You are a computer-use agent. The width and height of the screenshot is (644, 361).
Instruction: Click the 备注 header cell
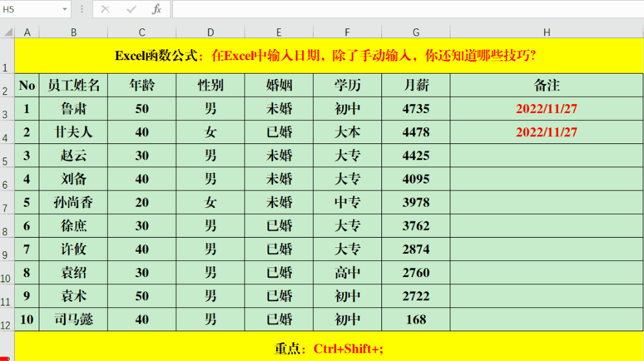[x=547, y=85]
